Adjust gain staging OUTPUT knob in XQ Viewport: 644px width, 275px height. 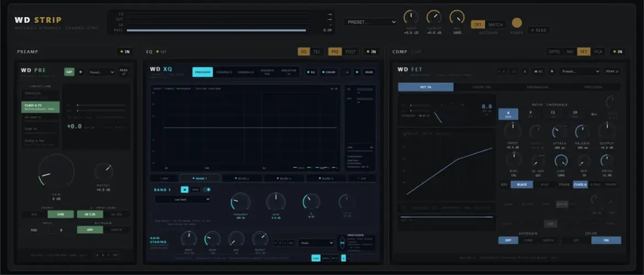click(x=260, y=239)
